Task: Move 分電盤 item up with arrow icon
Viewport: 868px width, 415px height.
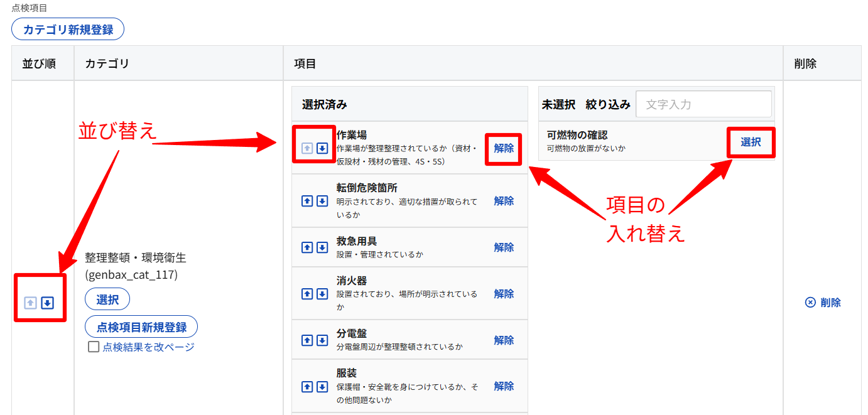Action: (x=307, y=340)
